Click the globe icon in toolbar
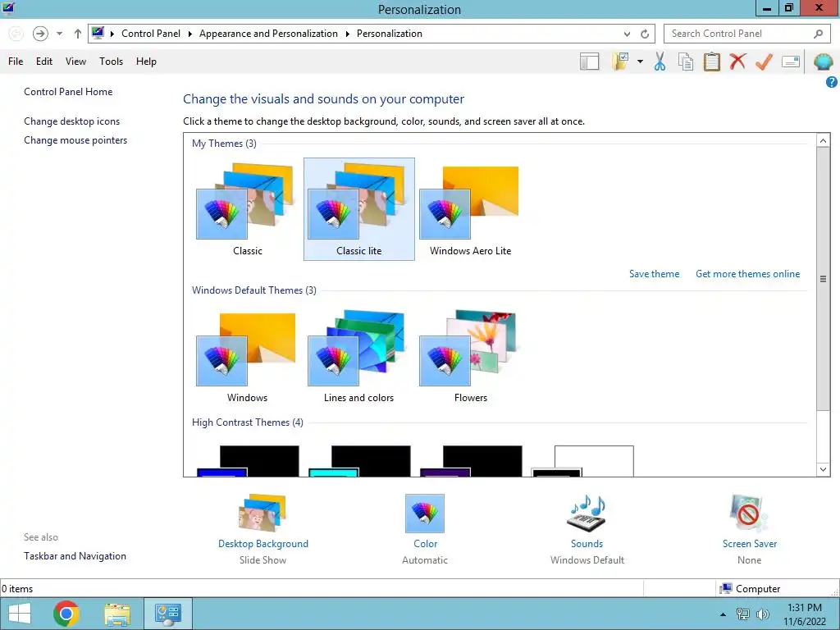840x630 pixels. pyautogui.click(x=824, y=62)
